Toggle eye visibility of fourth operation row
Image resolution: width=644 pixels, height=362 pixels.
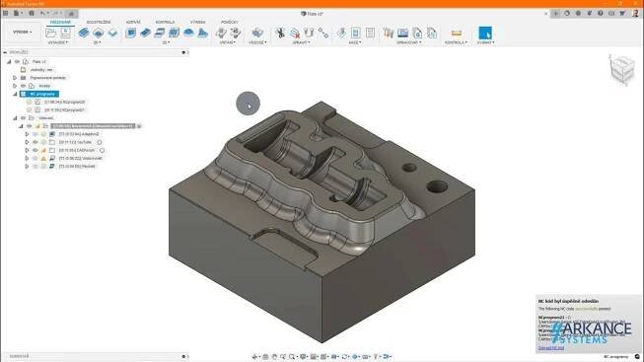tap(36, 158)
